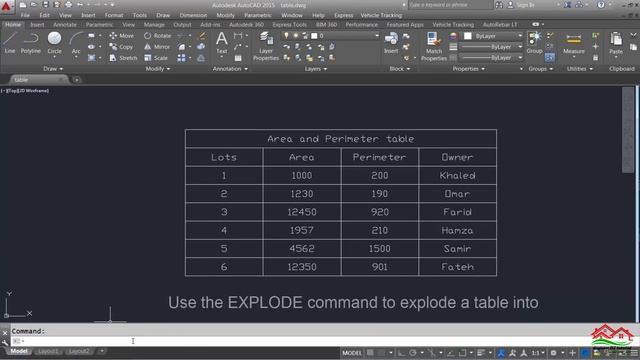This screenshot has width=640, height=360.
Task: Add a new drawing tab
Action: pyautogui.click(x=77, y=80)
